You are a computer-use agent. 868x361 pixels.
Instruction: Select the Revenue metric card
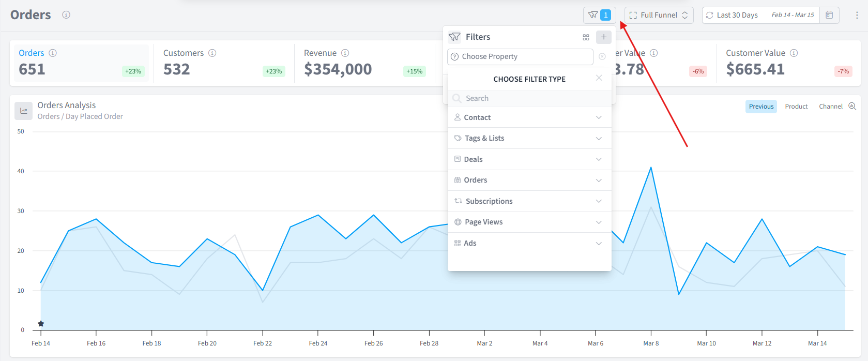pyautogui.click(x=364, y=63)
